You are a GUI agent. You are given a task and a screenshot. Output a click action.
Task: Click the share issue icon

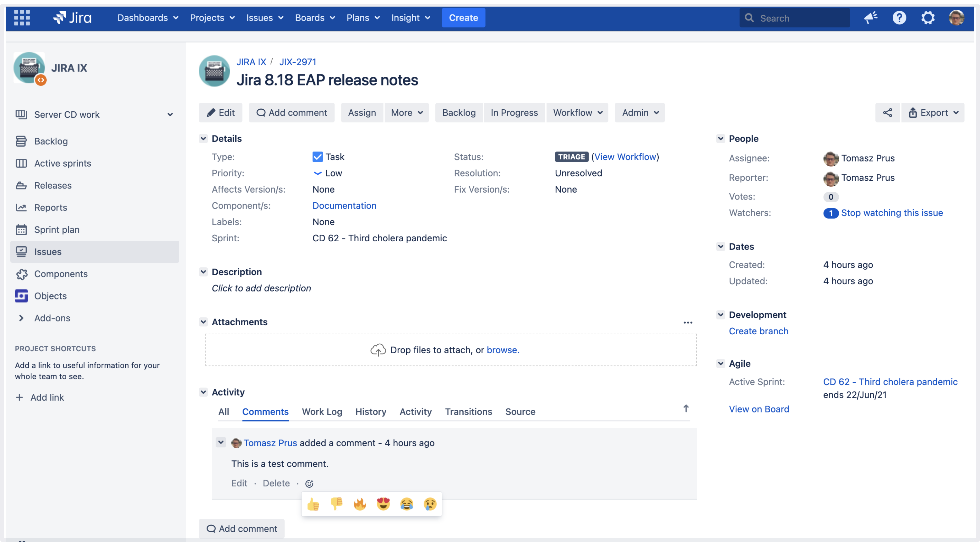tap(887, 112)
